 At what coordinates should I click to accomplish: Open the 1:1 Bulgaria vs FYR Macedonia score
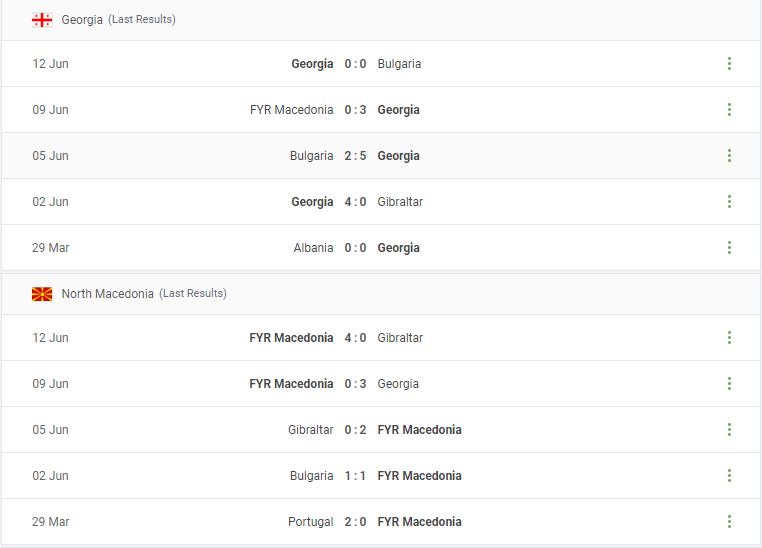click(355, 476)
